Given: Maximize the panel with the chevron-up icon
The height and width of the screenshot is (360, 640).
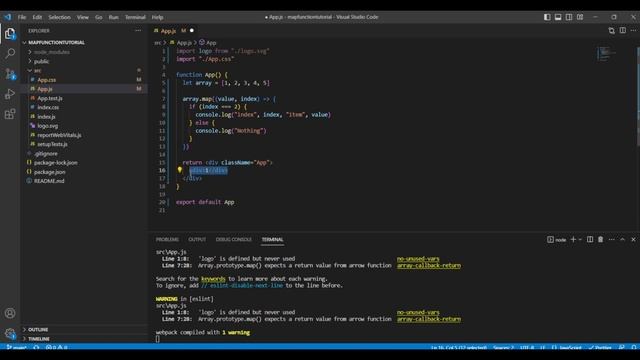Looking at the screenshot, I should (622, 240).
